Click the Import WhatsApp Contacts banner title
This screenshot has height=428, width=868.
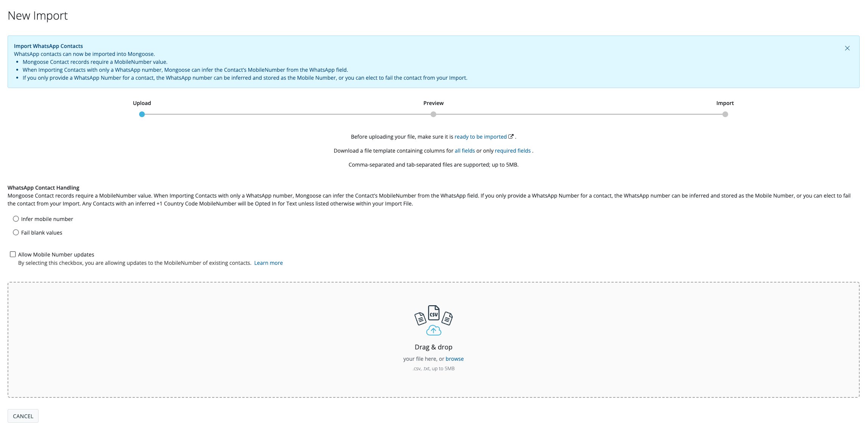48,46
